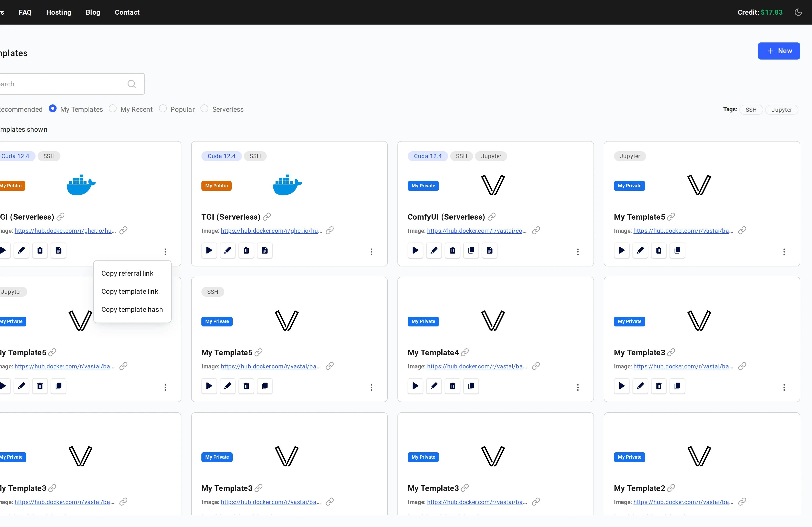Select the My Recent radio button
The height and width of the screenshot is (527, 812).
[113, 109]
